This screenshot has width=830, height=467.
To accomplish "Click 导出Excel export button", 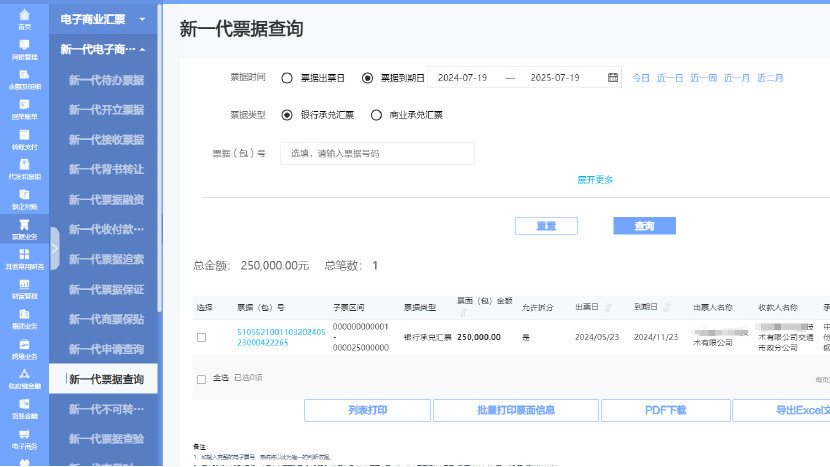I will [781, 410].
